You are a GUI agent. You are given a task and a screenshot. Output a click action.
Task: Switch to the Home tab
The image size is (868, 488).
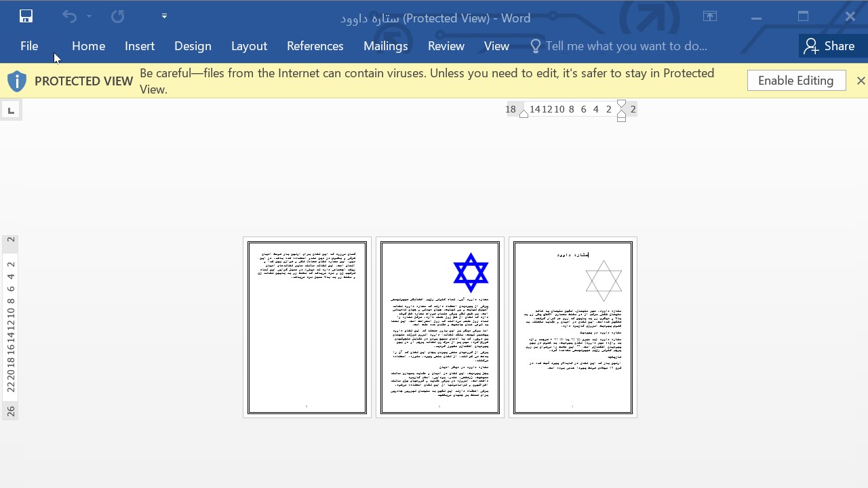coord(88,46)
